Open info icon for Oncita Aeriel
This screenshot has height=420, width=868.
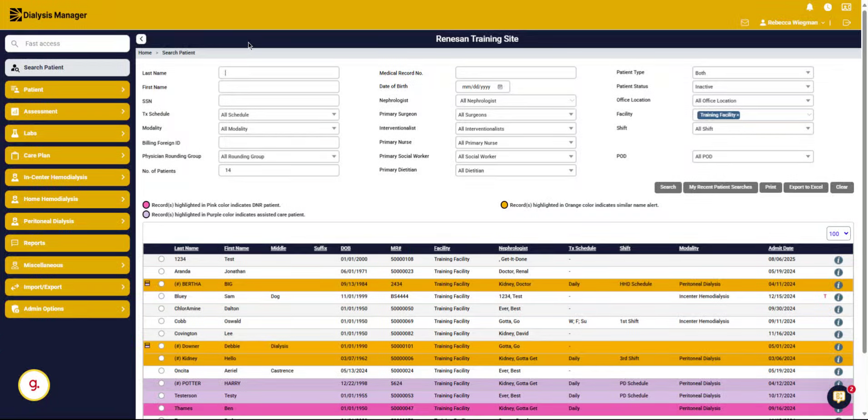point(838,372)
